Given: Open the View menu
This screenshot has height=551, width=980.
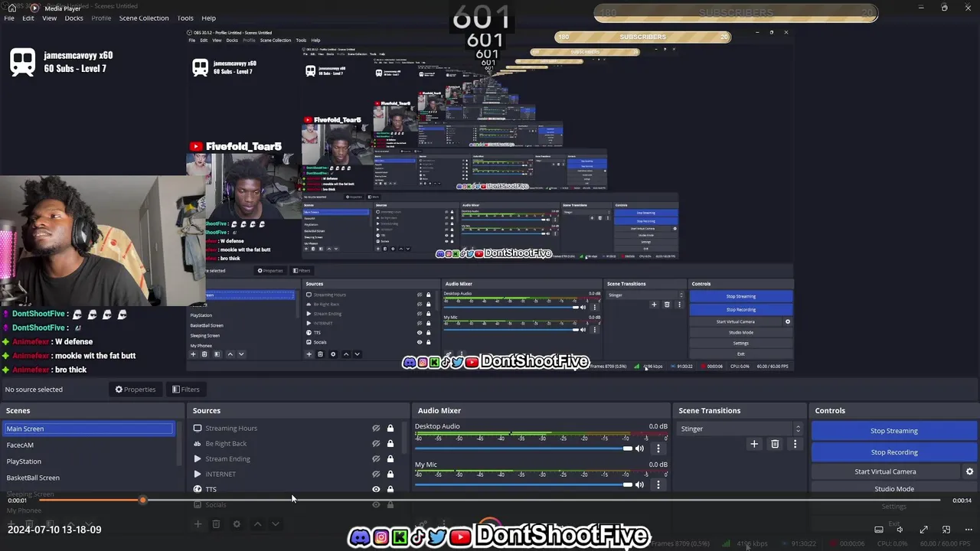Looking at the screenshot, I should [x=49, y=18].
